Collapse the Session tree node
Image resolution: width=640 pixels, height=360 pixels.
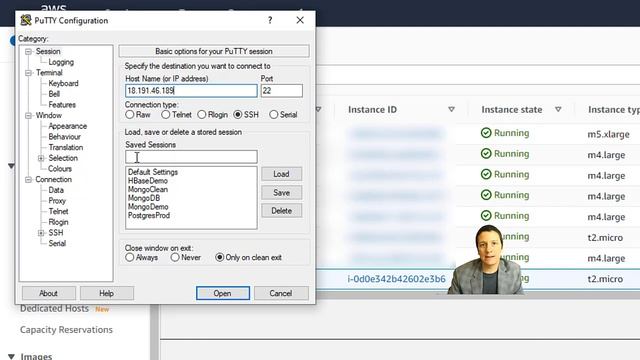tap(28, 51)
